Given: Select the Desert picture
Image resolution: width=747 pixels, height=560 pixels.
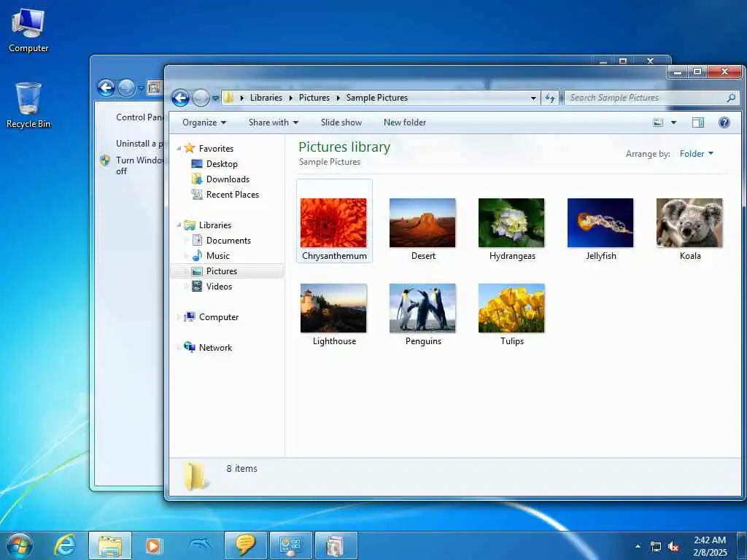Looking at the screenshot, I should (422, 223).
